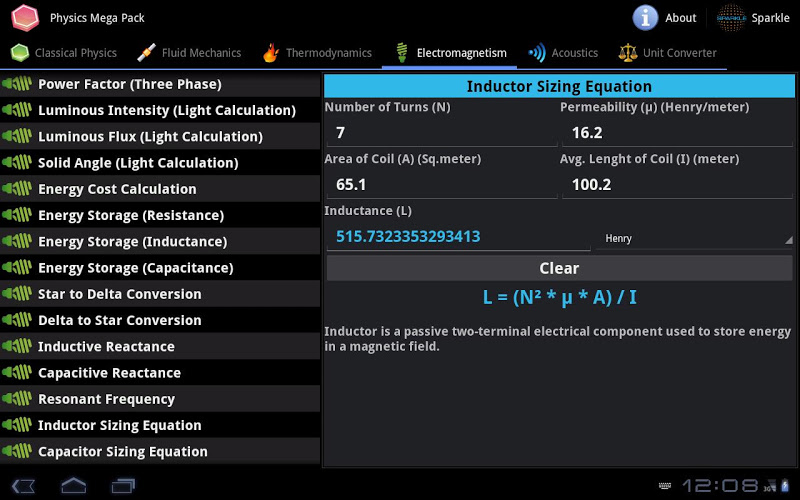Viewport: 800px width, 500px height.
Task: Tap the Fluid Mechanics pipe icon
Action: pos(146,53)
